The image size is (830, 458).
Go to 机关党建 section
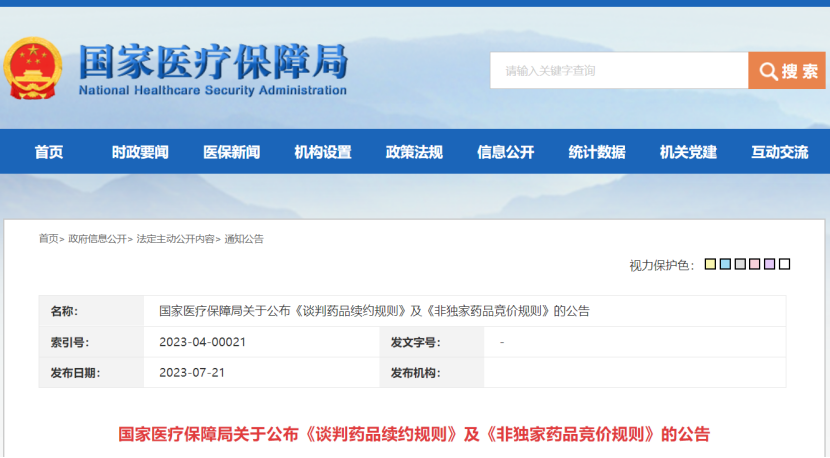pos(688,152)
